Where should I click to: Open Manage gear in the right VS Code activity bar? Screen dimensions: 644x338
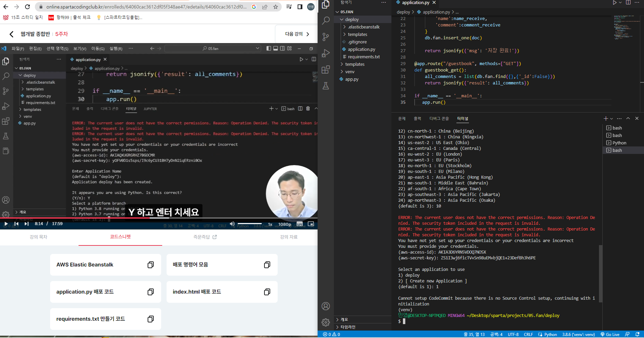(x=326, y=322)
